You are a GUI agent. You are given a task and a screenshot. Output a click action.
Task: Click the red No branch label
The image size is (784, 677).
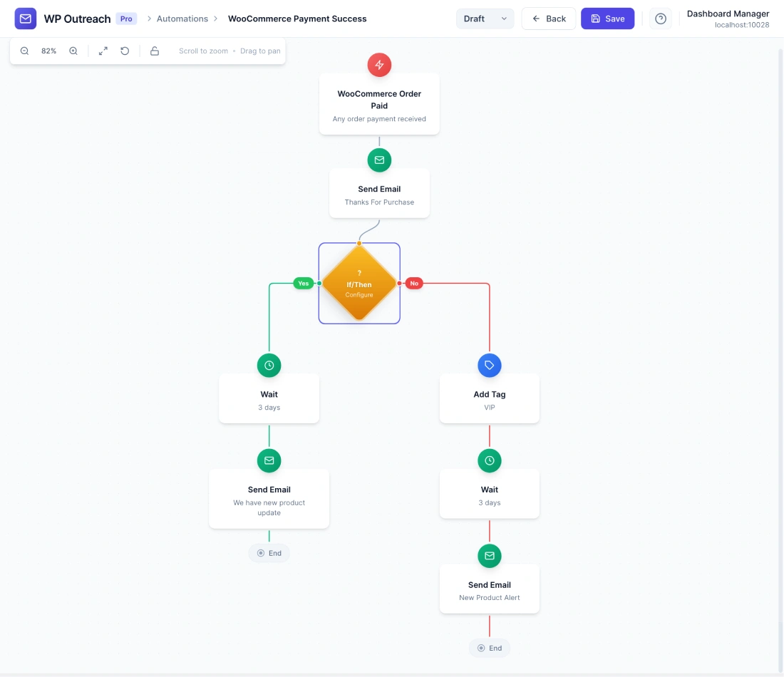[x=414, y=284]
